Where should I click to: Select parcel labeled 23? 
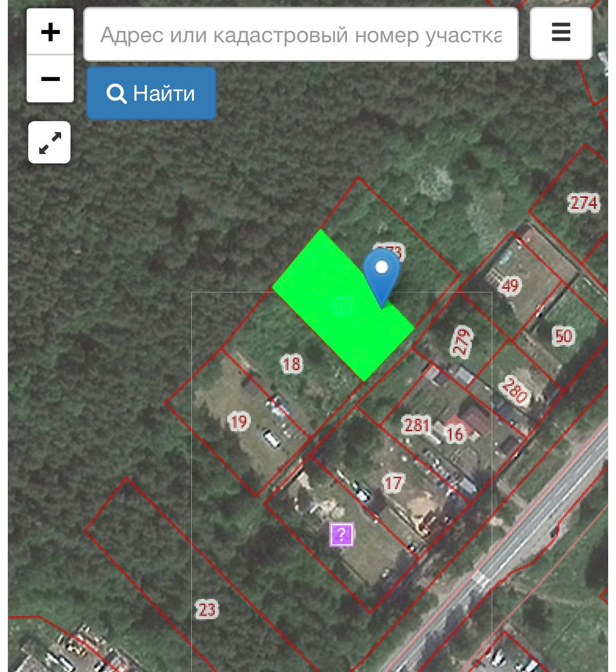tap(207, 609)
